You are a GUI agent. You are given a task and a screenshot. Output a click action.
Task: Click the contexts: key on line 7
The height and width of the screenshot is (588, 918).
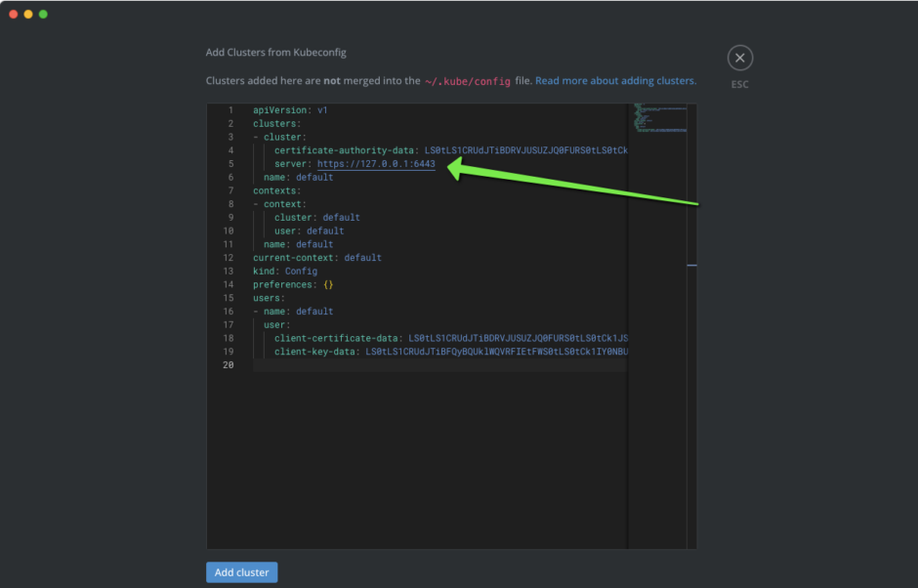(x=276, y=190)
